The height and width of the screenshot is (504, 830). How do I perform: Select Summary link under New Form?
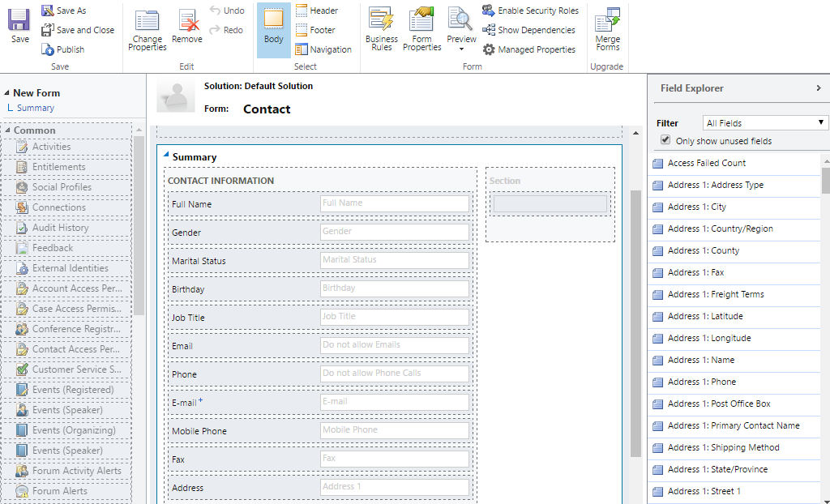[35, 108]
